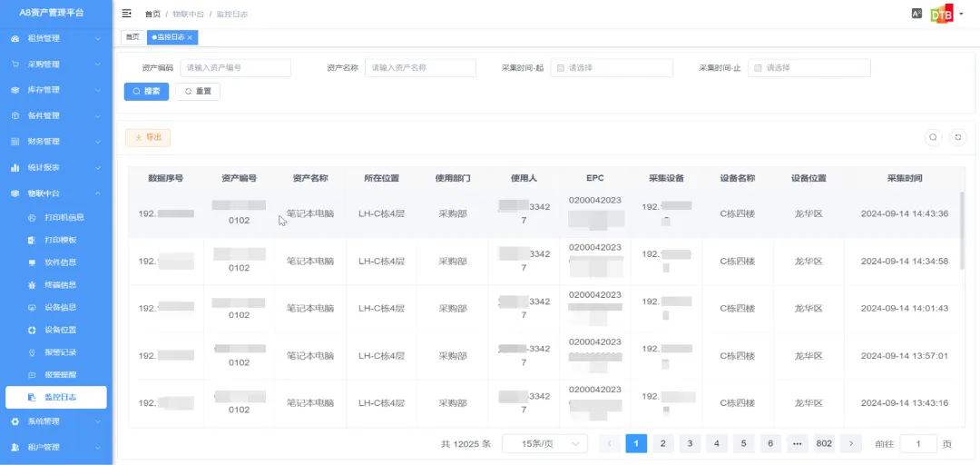Click the round refresh icon above table
Viewport: 980px width, 465px height.
(x=957, y=137)
